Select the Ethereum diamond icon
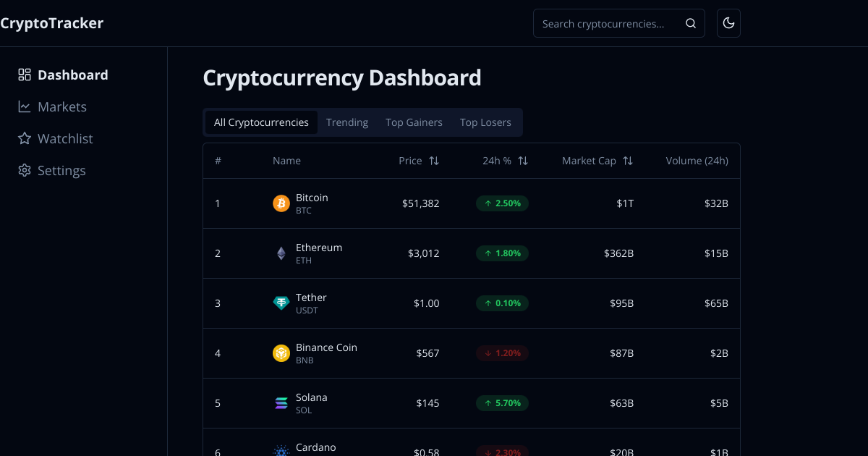The height and width of the screenshot is (456, 868). coord(281,253)
